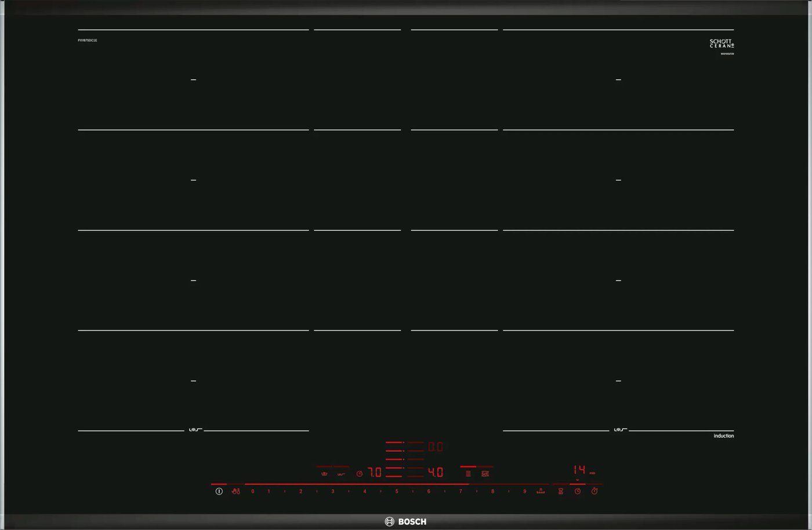The image size is (812, 530).
Task: Activate the move-settings transfer symbol
Action: click(x=485, y=474)
